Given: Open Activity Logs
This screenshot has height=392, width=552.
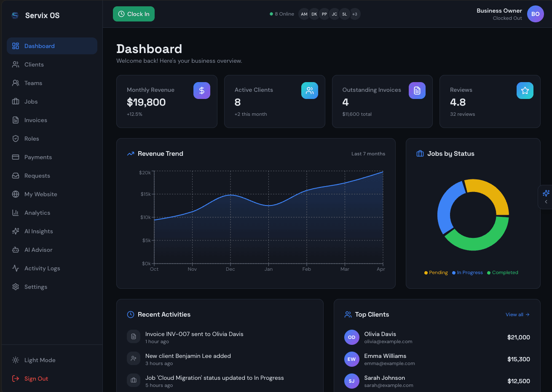Looking at the screenshot, I should 43,268.
